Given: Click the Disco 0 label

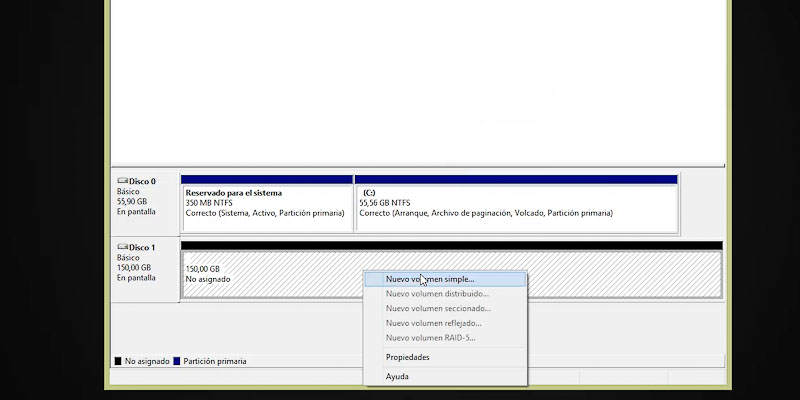Looking at the screenshot, I should [142, 181].
